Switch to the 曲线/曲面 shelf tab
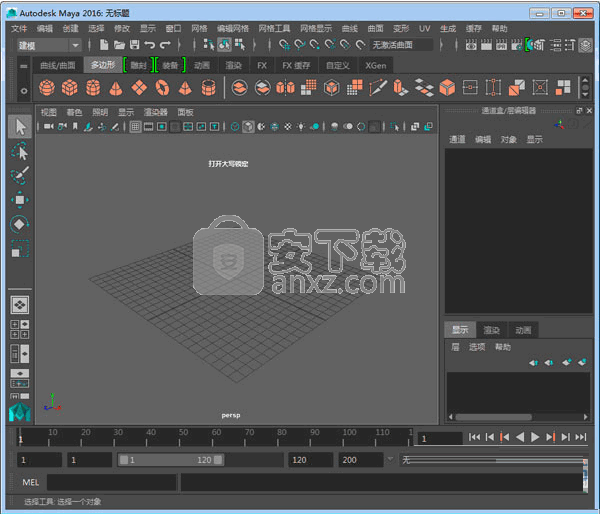This screenshot has width=602, height=514. tap(58, 66)
